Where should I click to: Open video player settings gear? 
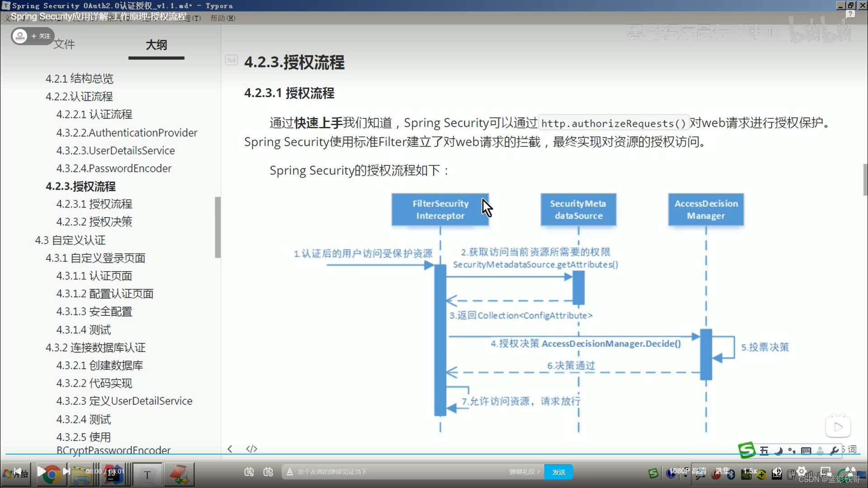pyautogui.click(x=802, y=471)
